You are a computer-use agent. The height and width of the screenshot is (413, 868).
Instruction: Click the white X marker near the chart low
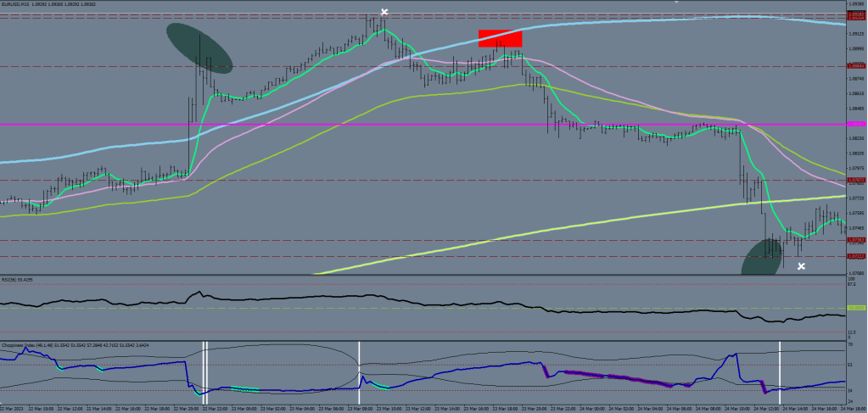tap(801, 266)
